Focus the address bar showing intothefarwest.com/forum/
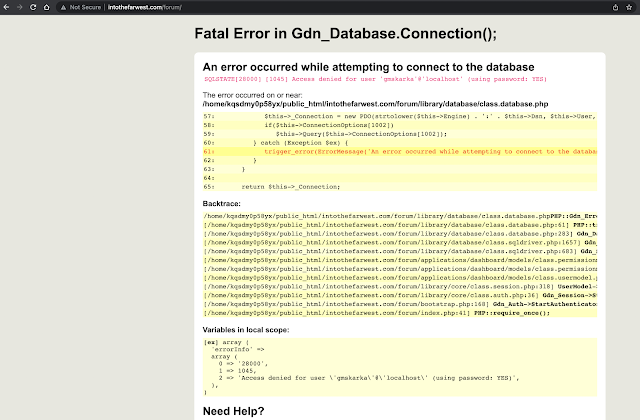640x420 pixels. 144,7
